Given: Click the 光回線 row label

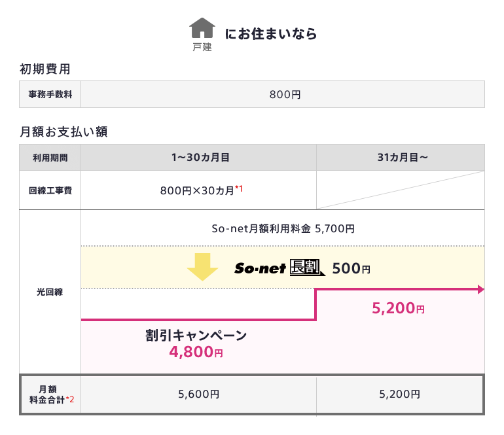Looking at the screenshot, I should (x=50, y=292).
